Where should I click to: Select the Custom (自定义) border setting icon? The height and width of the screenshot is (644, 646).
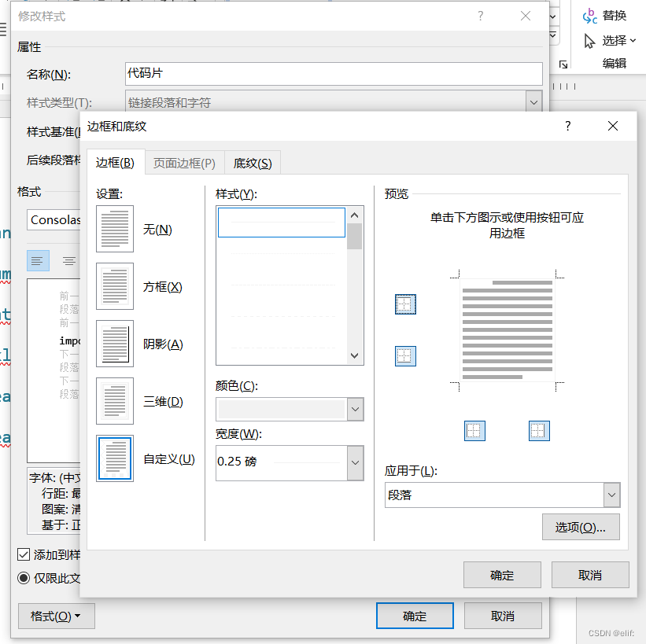click(x=115, y=458)
